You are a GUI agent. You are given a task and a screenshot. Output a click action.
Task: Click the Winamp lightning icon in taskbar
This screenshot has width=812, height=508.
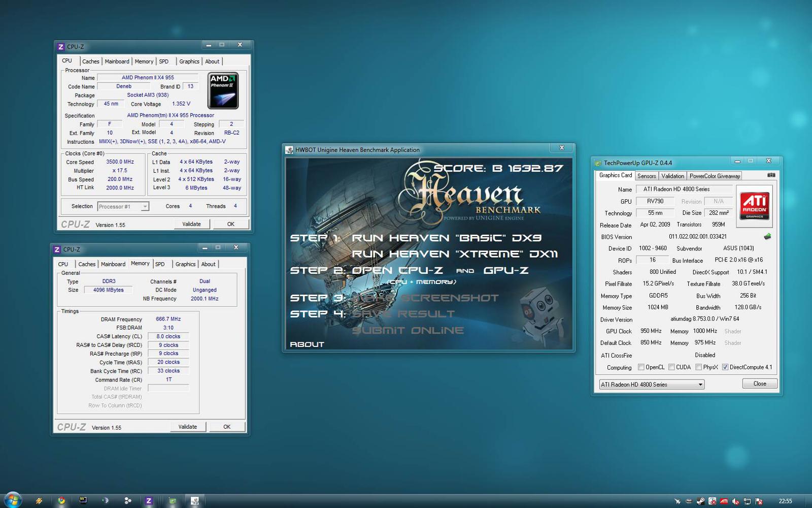39,500
